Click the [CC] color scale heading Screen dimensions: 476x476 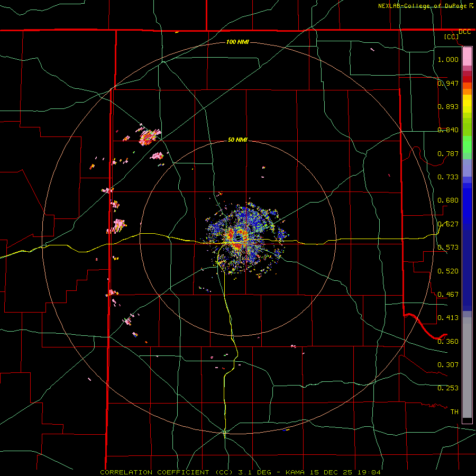pyautogui.click(x=451, y=36)
